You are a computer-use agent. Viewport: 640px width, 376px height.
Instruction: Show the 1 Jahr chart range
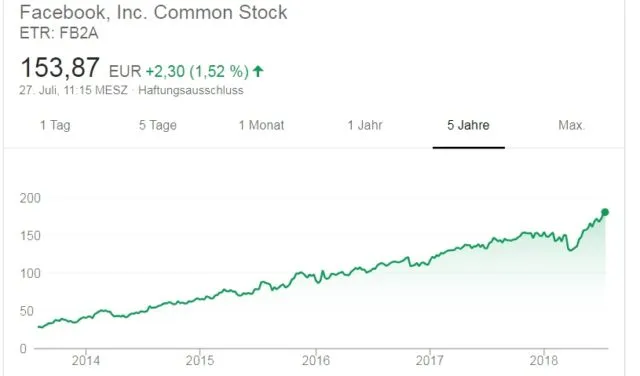365,125
